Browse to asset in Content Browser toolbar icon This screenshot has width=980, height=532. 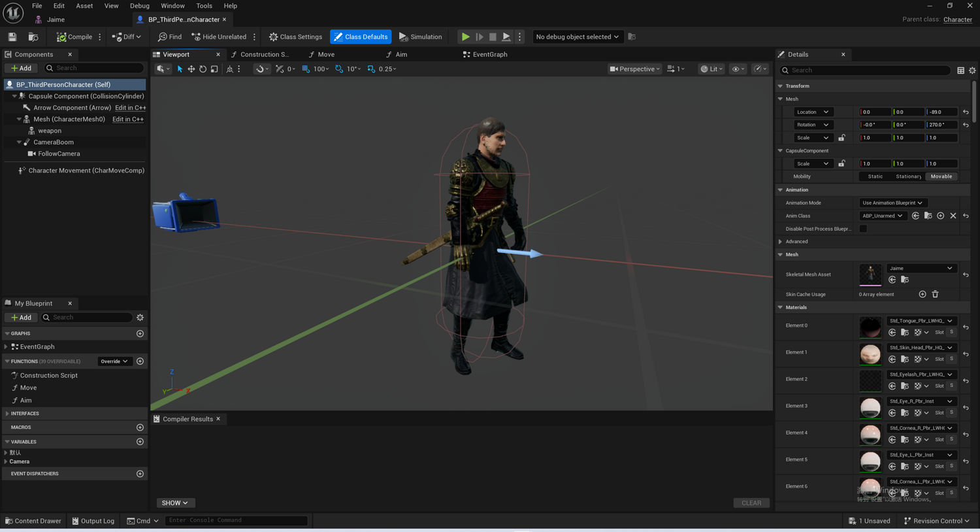click(x=33, y=37)
